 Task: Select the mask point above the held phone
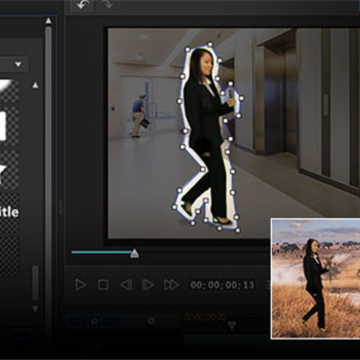click(230, 84)
